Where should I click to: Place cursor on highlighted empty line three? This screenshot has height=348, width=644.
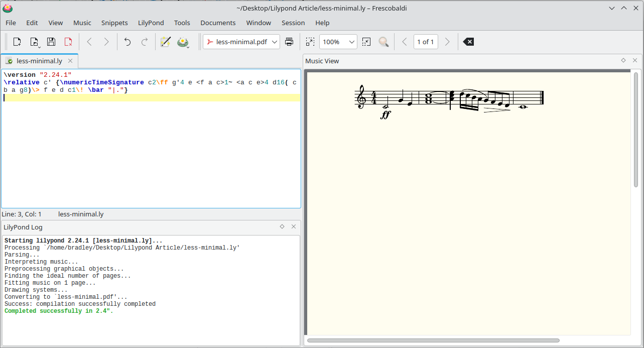pyautogui.click(x=152, y=97)
